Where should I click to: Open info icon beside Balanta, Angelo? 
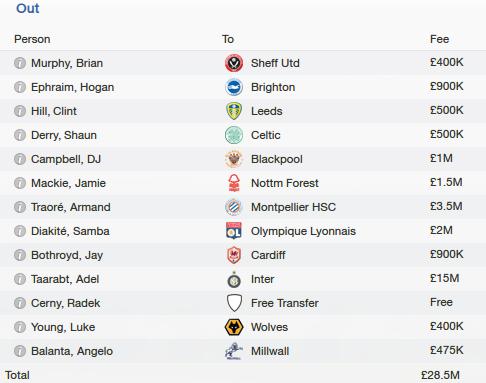pyautogui.click(x=20, y=351)
